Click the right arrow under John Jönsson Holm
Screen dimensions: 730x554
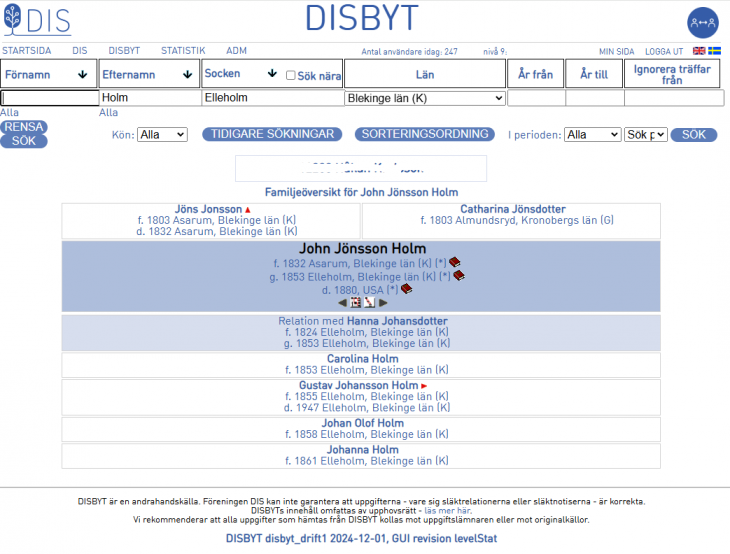click(x=383, y=303)
